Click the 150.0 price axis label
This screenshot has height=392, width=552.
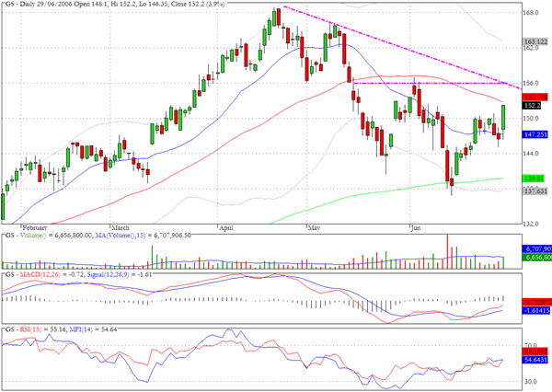point(531,119)
